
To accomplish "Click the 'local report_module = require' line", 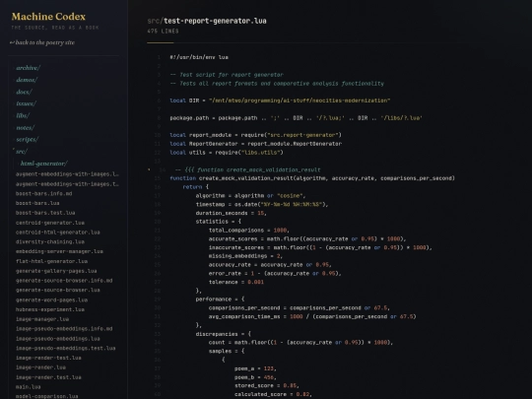I will [x=255, y=135].
